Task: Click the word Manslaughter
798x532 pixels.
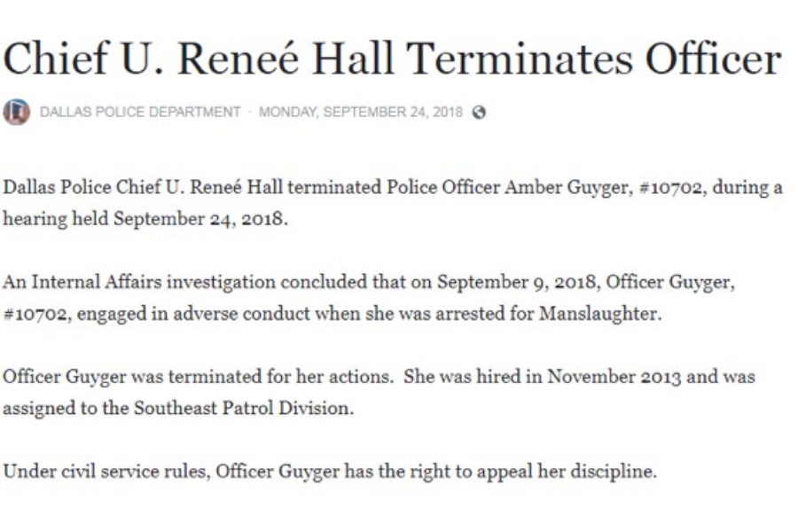Action: coord(600,314)
